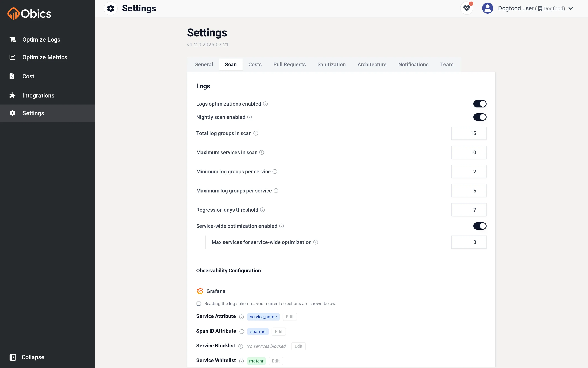Show info for Logs optimizations enabled
The image size is (588, 368).
pyautogui.click(x=265, y=104)
